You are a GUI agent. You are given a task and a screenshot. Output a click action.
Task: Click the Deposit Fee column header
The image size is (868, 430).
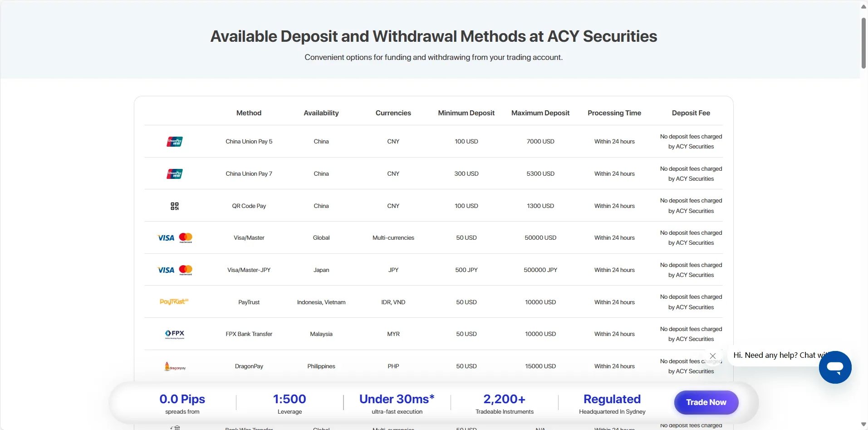pyautogui.click(x=691, y=113)
